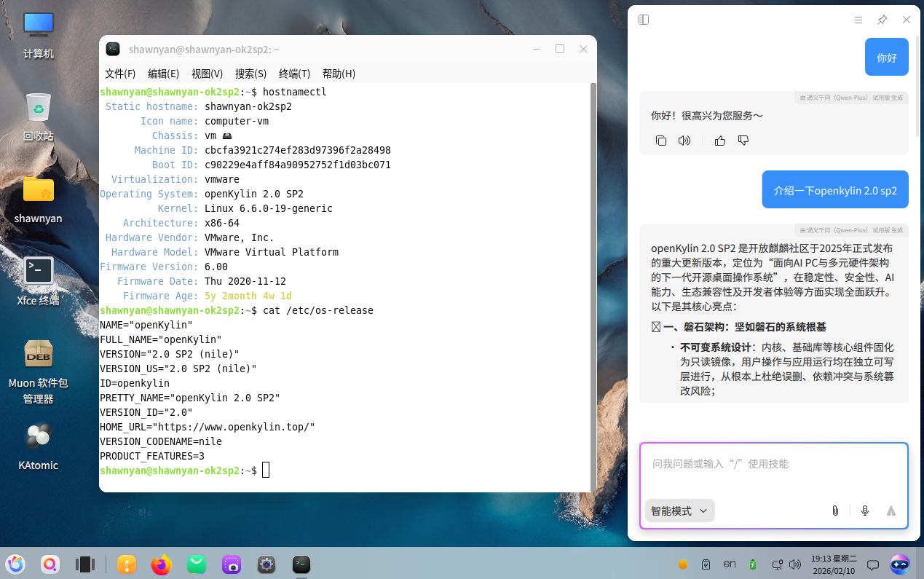
Task: Toggle the AI assistant sidebar panel icon
Action: click(x=643, y=20)
